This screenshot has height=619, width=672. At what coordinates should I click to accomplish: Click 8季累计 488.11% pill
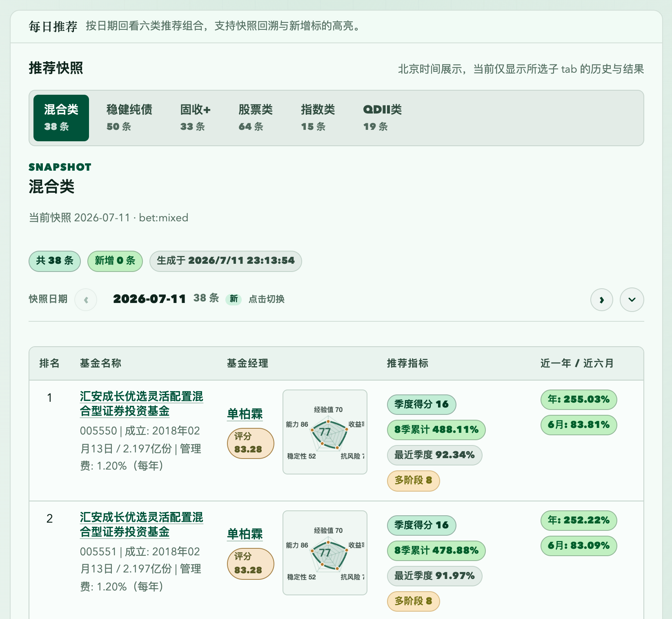(436, 430)
